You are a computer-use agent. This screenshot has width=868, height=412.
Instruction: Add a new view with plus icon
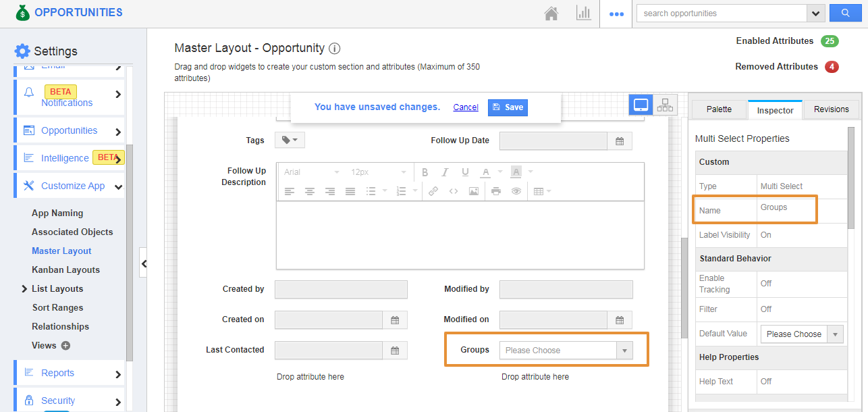coord(65,345)
